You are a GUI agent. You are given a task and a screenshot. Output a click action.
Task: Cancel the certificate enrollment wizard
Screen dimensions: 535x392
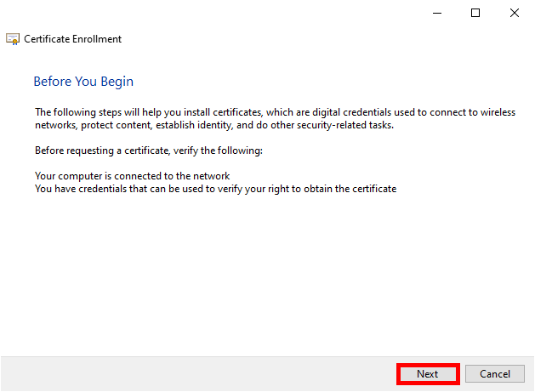tap(494, 374)
